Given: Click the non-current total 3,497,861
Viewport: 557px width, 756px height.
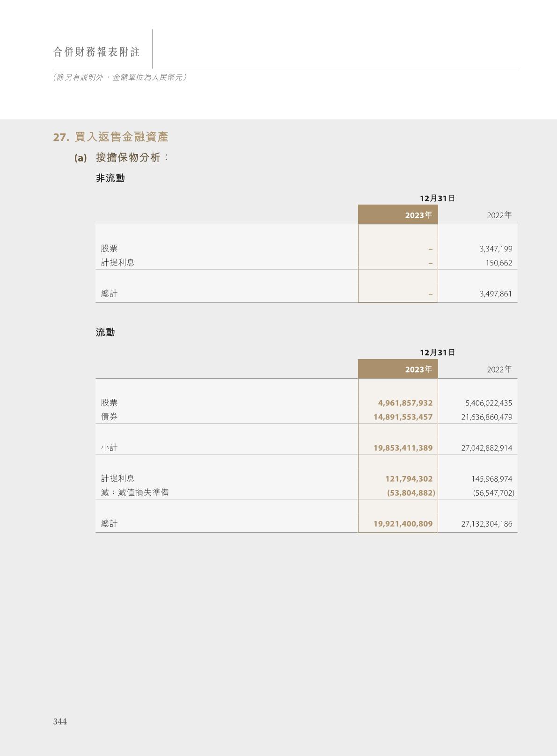Looking at the screenshot, I should click(496, 294).
